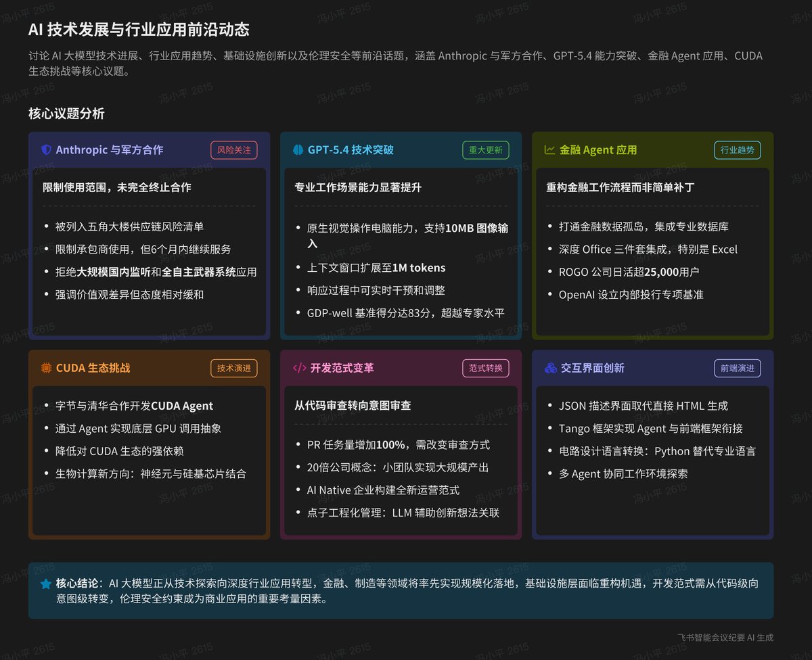Click bullet 点子工程化管理：LLM 辅助创新想法关联
The height and width of the screenshot is (660, 812).
(x=403, y=513)
